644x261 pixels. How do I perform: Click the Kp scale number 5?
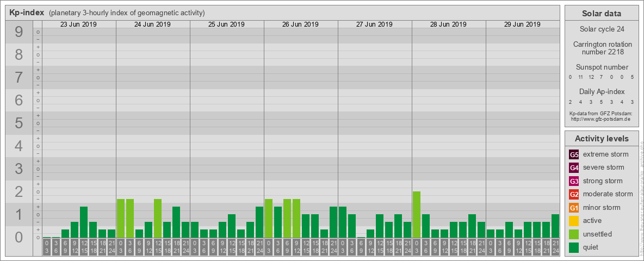19,123
